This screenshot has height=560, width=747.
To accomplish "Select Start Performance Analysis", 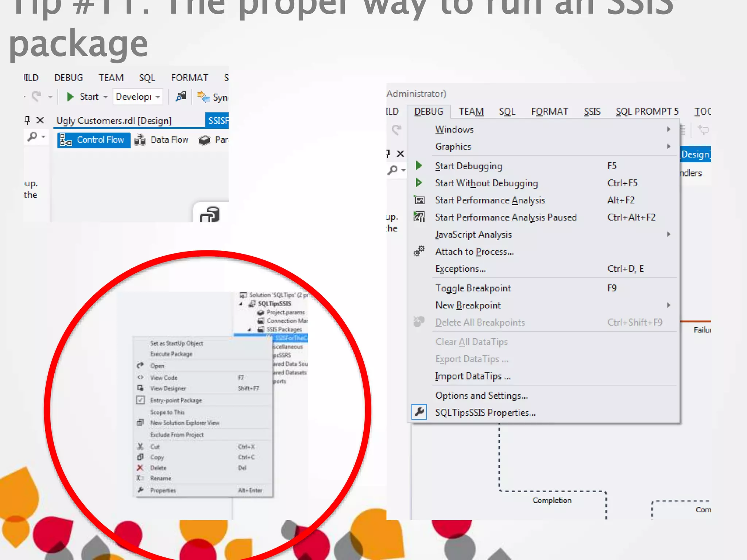I will click(x=543, y=201).
